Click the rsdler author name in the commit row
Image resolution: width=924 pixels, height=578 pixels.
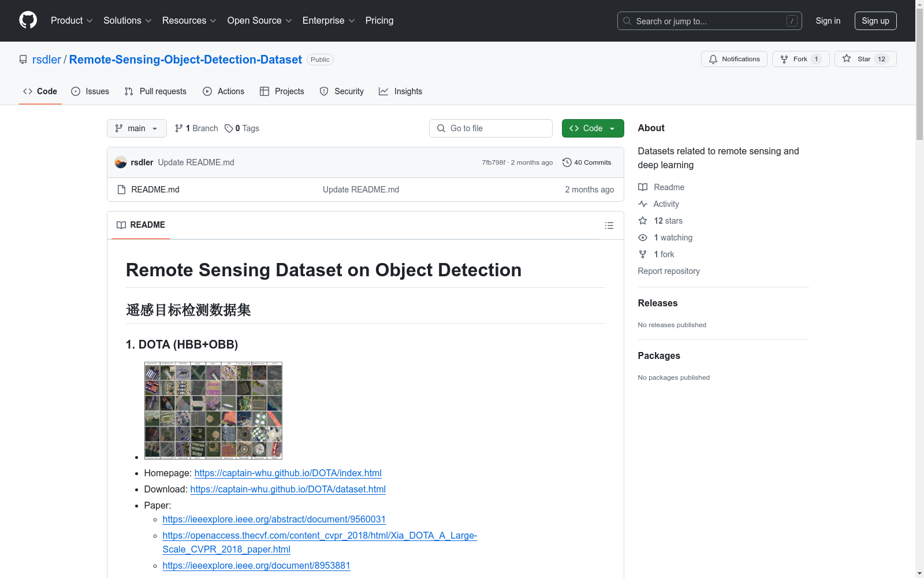pos(142,162)
